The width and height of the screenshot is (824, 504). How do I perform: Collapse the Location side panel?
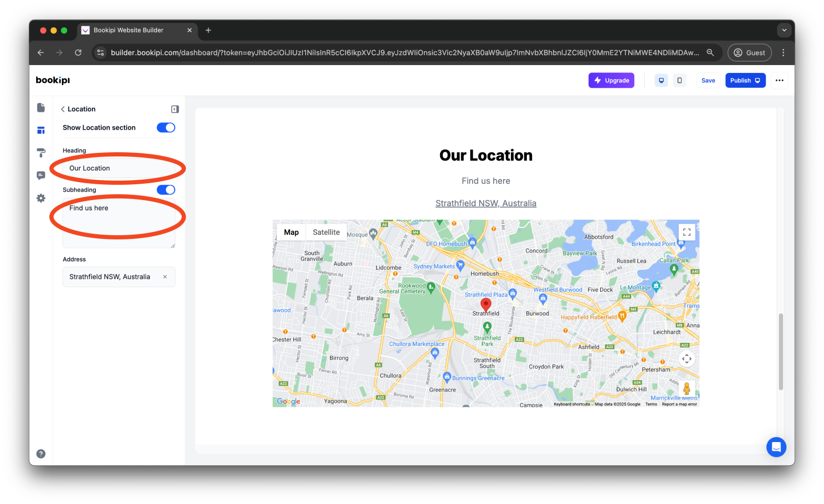175,109
